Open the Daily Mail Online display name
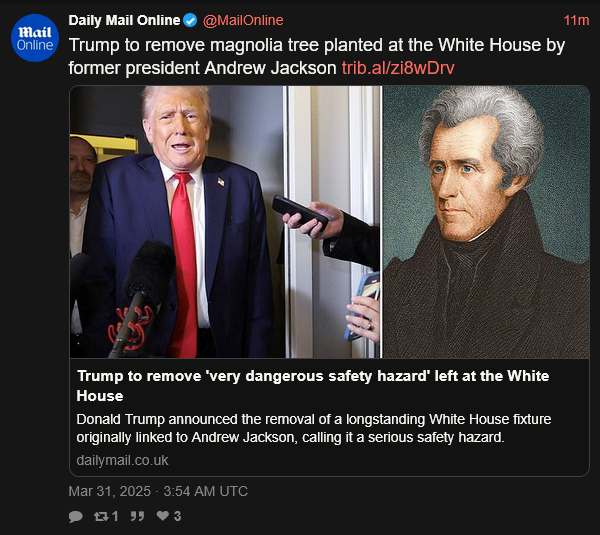This screenshot has height=535, width=600. click(x=124, y=20)
